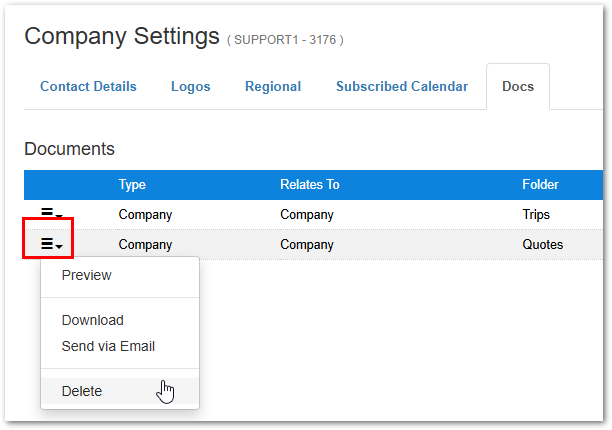This screenshot has height=430, width=612.
Task: Switch to the Contact Details tab
Action: click(x=88, y=86)
